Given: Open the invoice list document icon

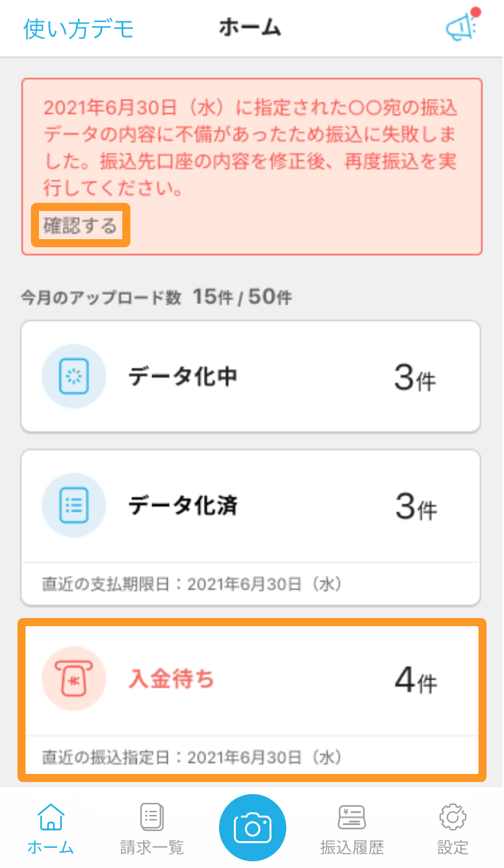Looking at the screenshot, I should [152, 817].
